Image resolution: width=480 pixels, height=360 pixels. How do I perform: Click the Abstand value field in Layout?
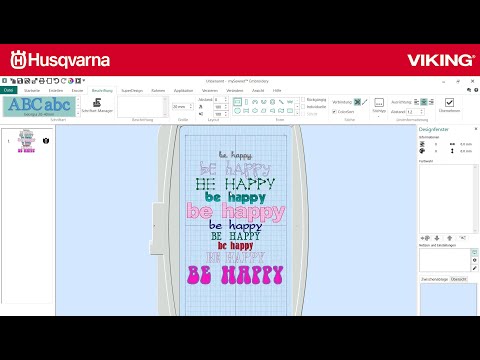coord(219,100)
